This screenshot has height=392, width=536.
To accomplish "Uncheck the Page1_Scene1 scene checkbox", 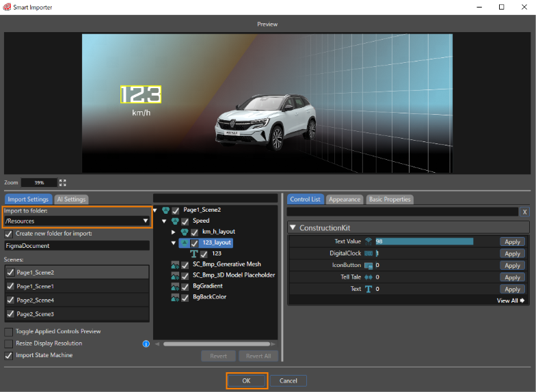I will pos(11,286).
